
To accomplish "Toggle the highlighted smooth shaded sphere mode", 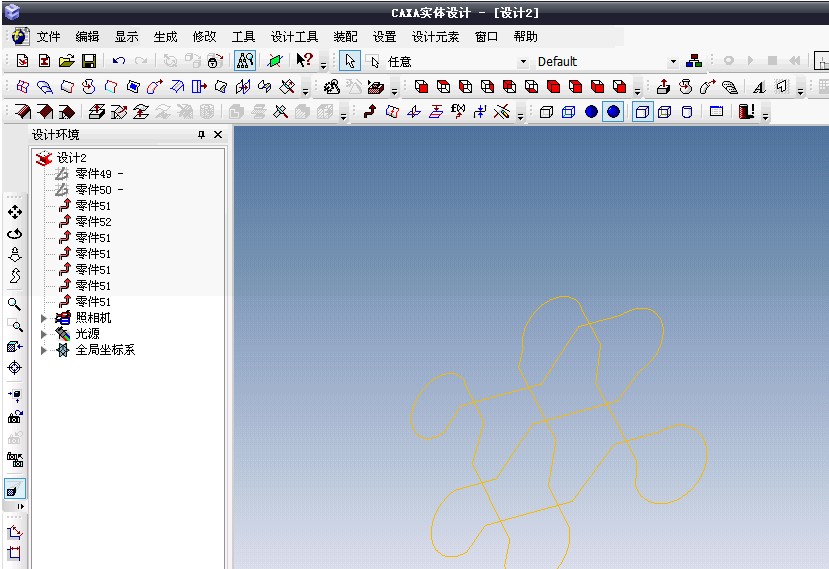I will coord(613,112).
